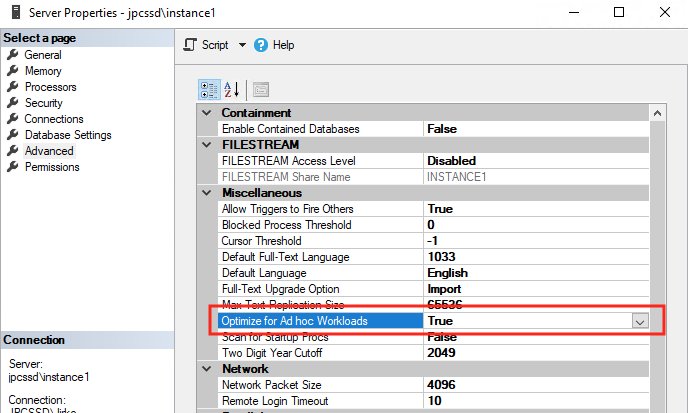Open the Script dropdown arrow
This screenshot has width=688, height=413.
[x=242, y=45]
